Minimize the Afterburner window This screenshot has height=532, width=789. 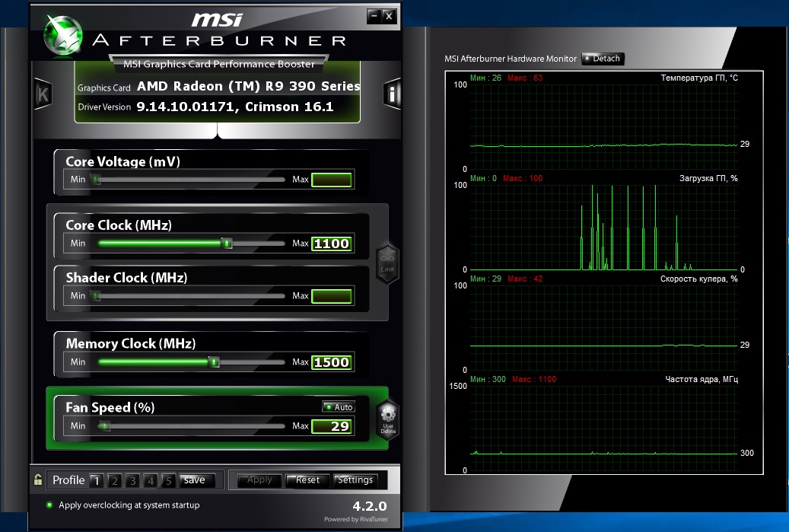point(374,16)
